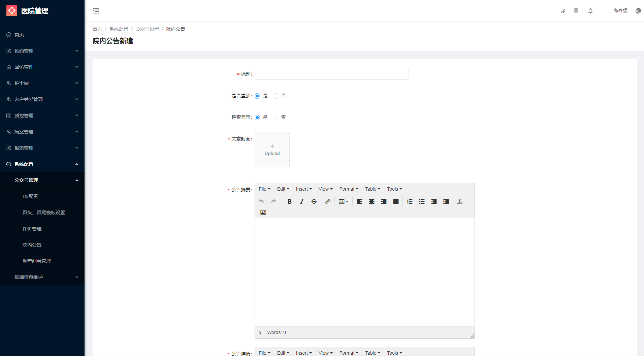Center align text in the summary editor
The image size is (644, 356).
click(x=372, y=201)
